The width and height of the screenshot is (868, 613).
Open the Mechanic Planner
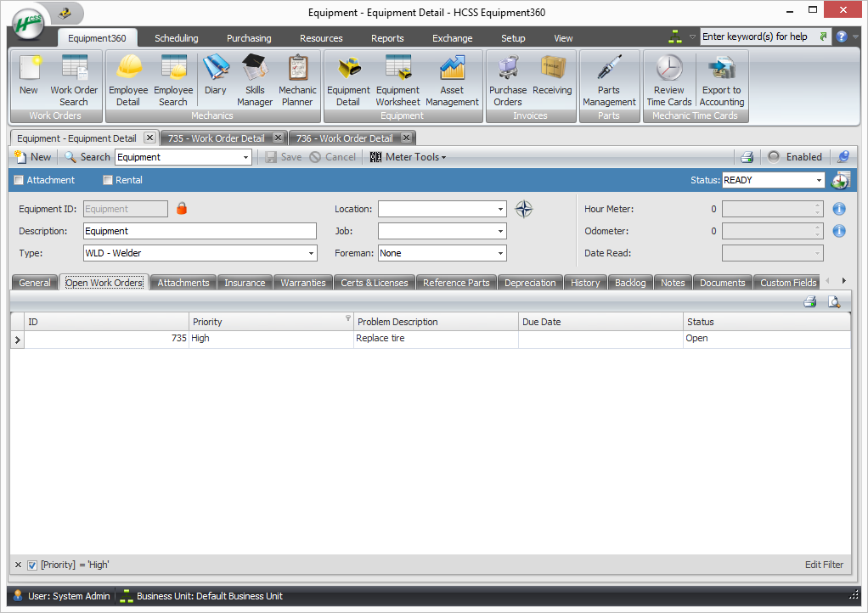(297, 80)
